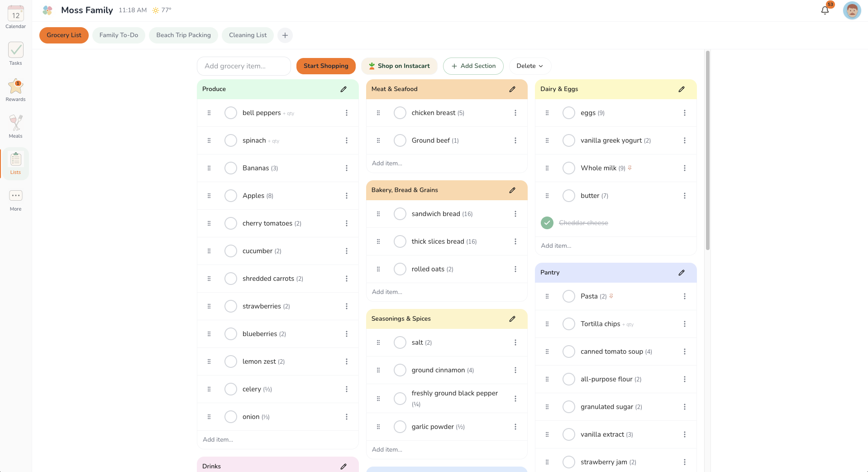Open options menu for garlic powder

coord(515,427)
